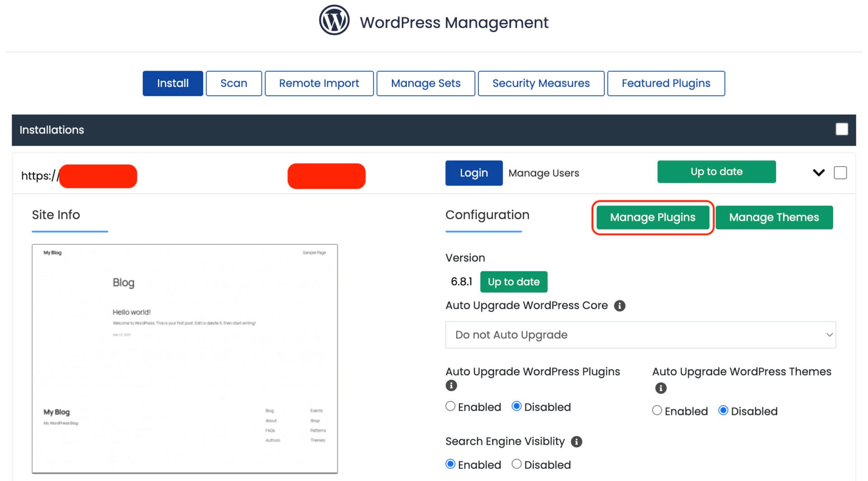868x481 pixels.
Task: Switch to Security Measures tab
Action: (541, 83)
